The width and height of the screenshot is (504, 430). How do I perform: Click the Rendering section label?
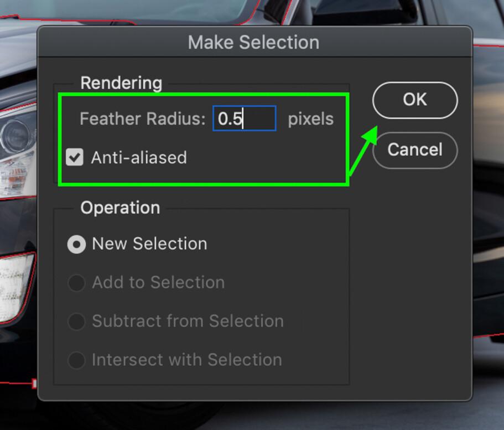tap(121, 83)
